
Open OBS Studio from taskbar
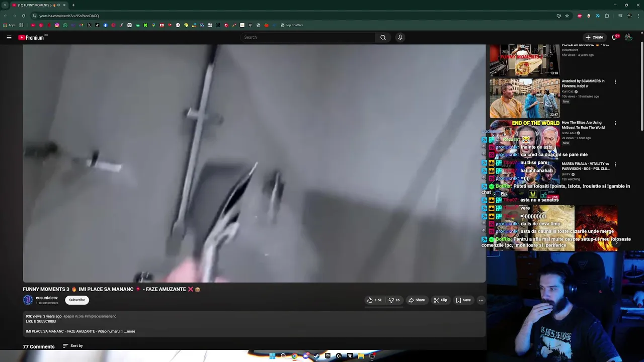pos(372,356)
